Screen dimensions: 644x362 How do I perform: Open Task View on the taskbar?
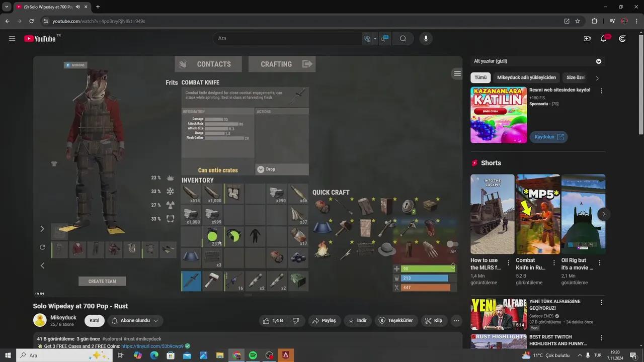pyautogui.click(x=121, y=355)
